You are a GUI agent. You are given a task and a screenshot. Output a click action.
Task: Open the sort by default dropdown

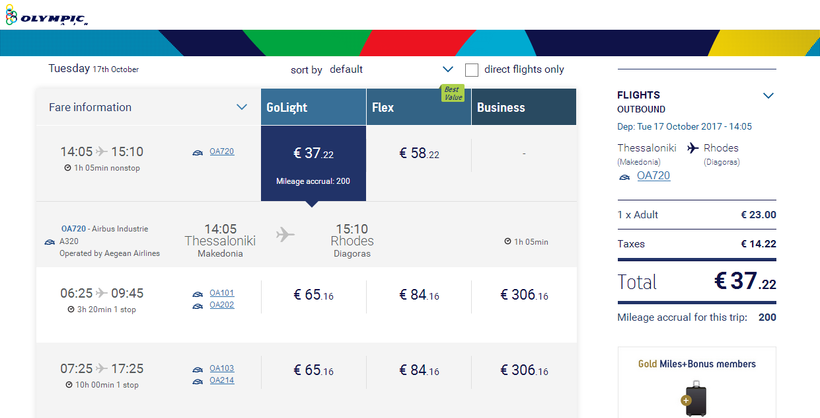[447, 70]
